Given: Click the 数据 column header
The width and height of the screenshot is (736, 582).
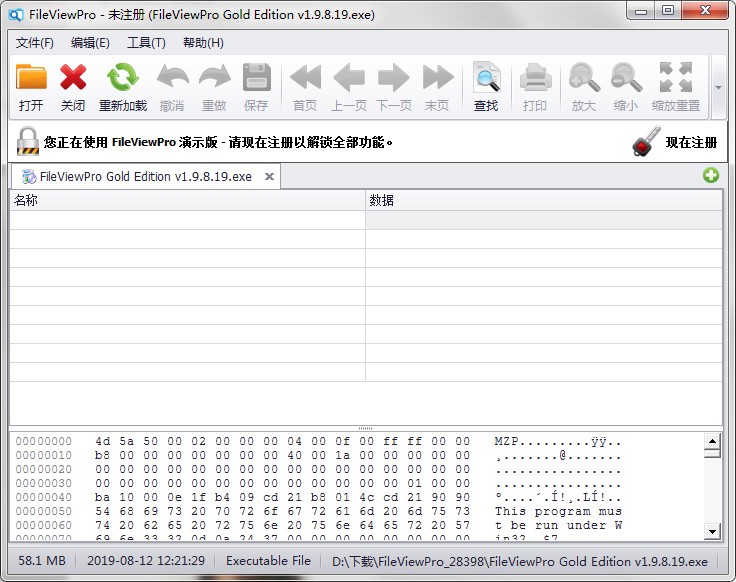Looking at the screenshot, I should coord(544,200).
